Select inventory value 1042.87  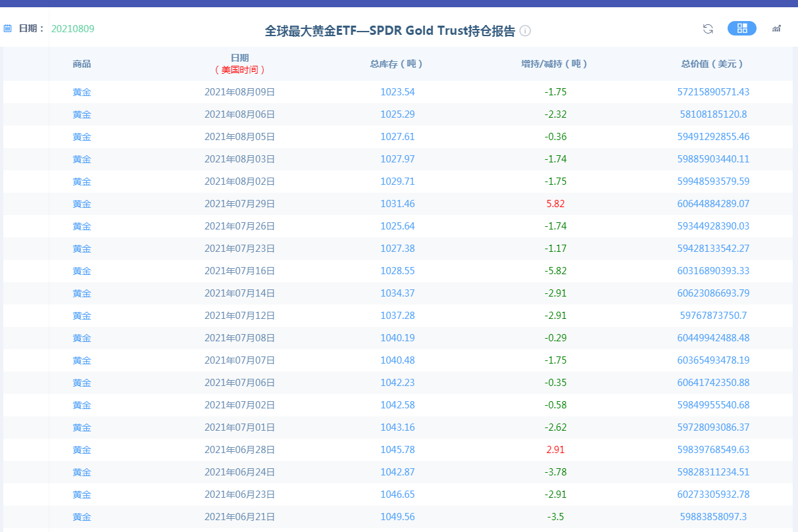398,472
